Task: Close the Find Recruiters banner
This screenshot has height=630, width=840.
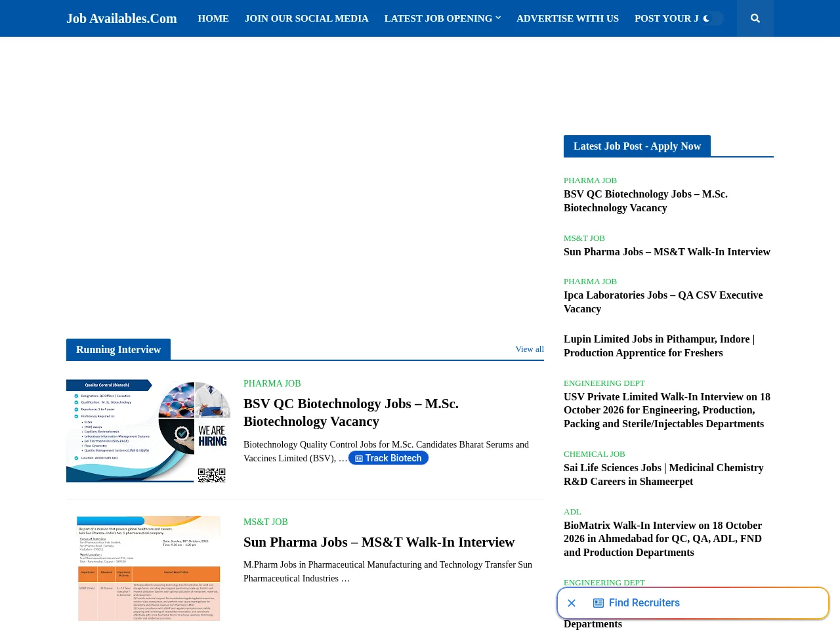Action: [572, 603]
